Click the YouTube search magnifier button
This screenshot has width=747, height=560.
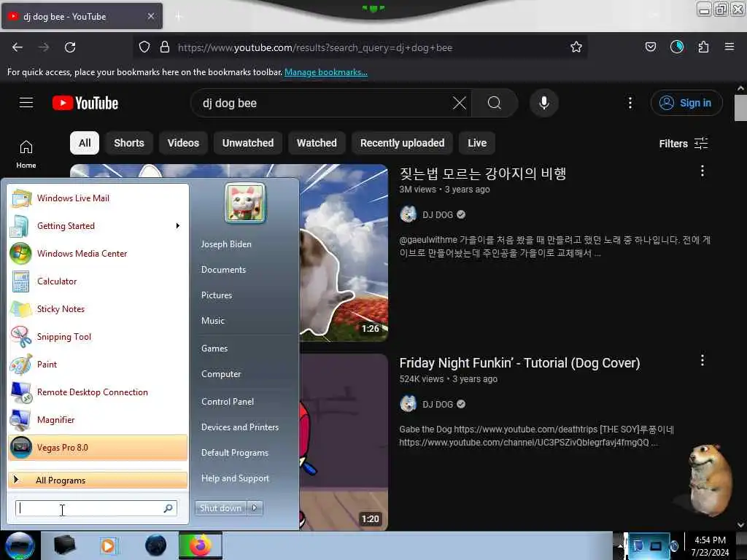pyautogui.click(x=495, y=103)
